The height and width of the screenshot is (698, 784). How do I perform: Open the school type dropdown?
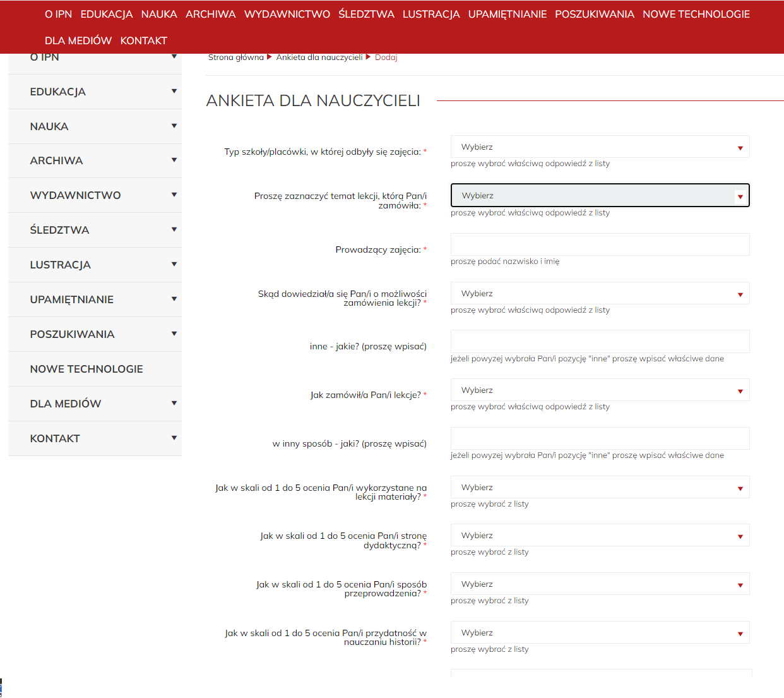pos(600,147)
